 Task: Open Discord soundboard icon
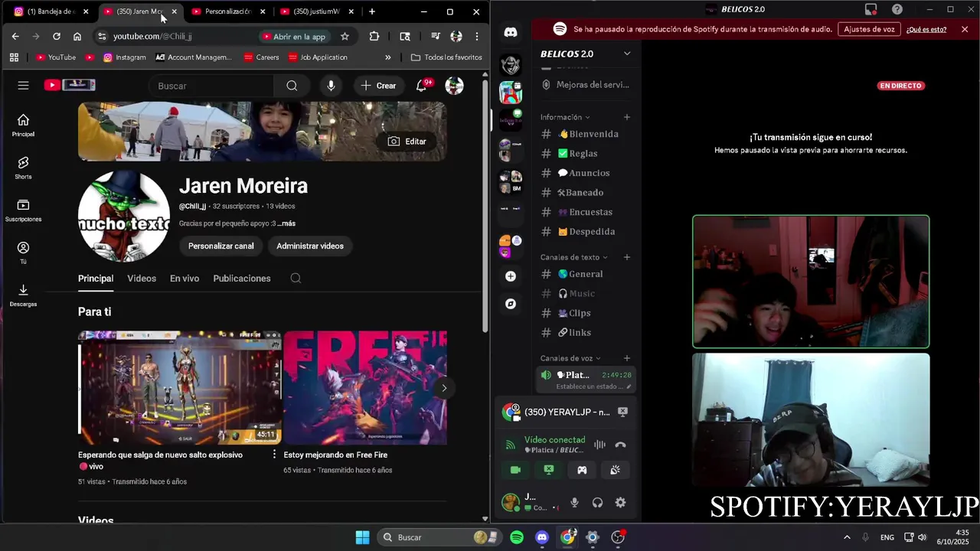tap(615, 470)
